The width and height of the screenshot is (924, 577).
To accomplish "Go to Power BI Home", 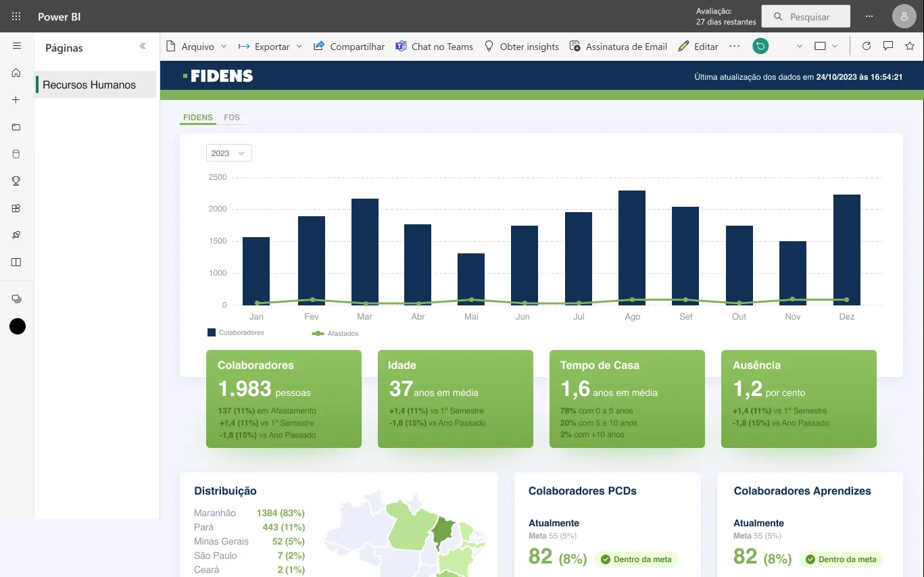I will (16, 73).
